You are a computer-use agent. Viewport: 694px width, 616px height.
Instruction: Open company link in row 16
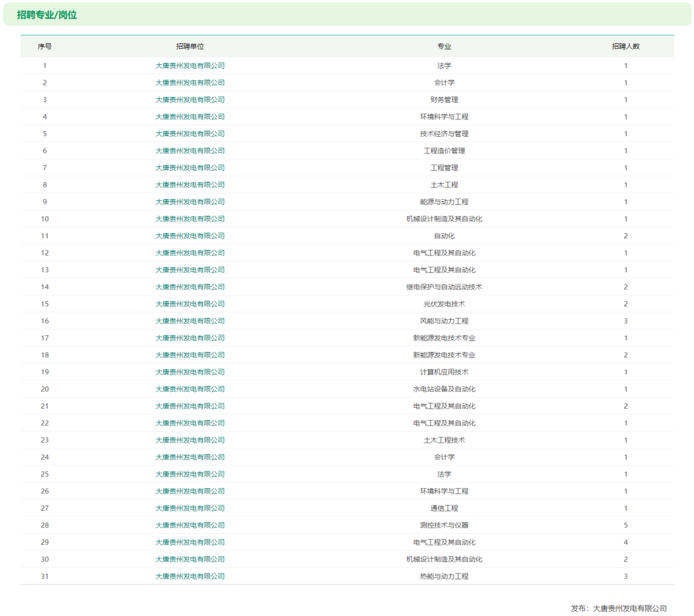click(x=190, y=321)
